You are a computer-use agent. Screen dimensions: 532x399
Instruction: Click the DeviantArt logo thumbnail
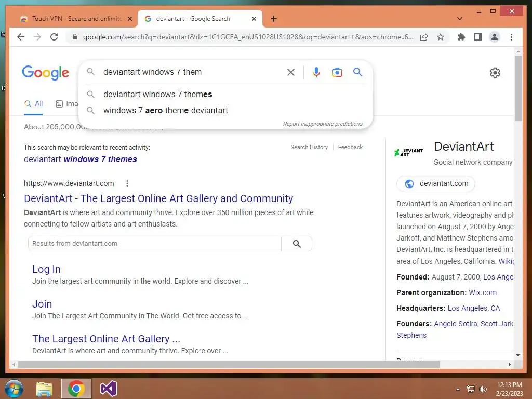[x=408, y=152]
